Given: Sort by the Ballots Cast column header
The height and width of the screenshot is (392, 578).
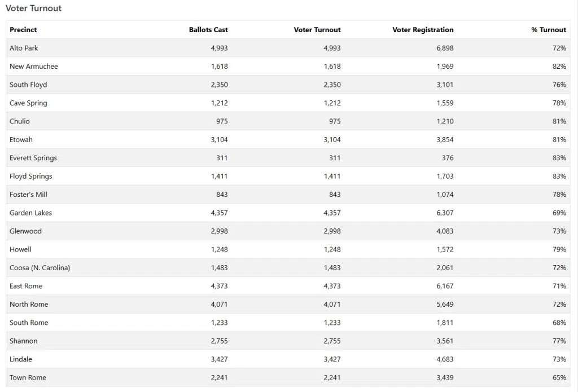Looking at the screenshot, I should pos(208,30).
